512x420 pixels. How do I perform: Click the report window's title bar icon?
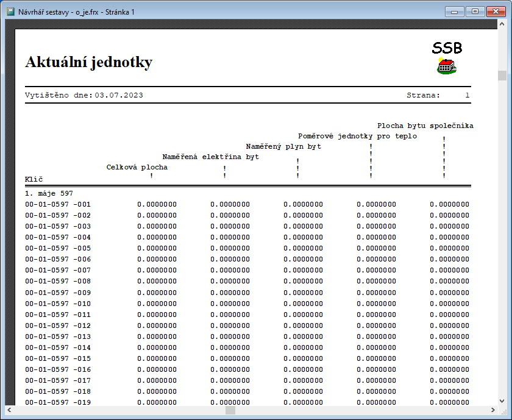(10, 11)
